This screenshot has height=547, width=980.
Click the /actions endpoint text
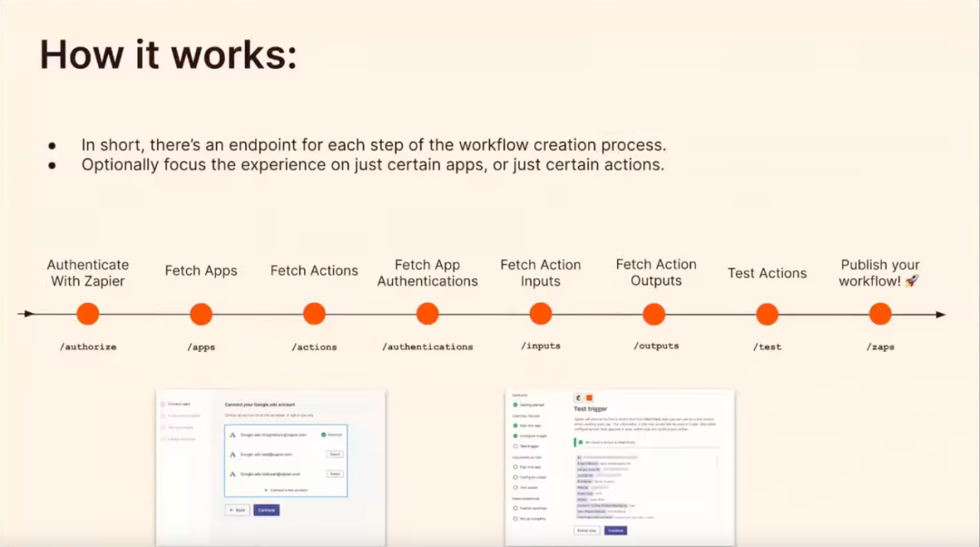pos(314,347)
